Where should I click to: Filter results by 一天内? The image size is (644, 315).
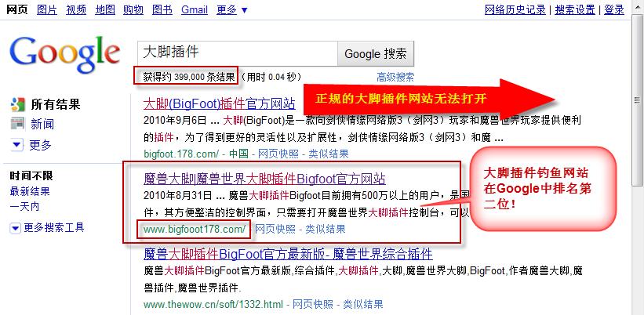[x=24, y=207]
